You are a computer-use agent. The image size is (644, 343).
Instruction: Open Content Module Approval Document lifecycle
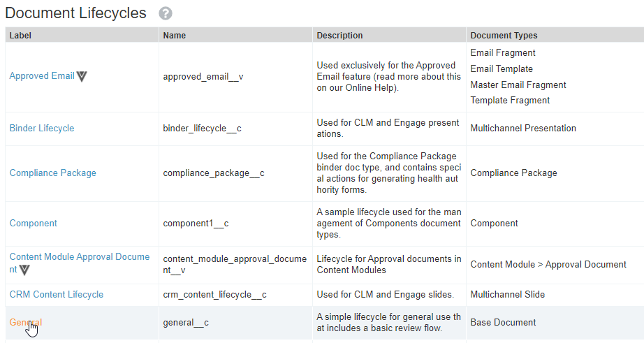click(79, 257)
